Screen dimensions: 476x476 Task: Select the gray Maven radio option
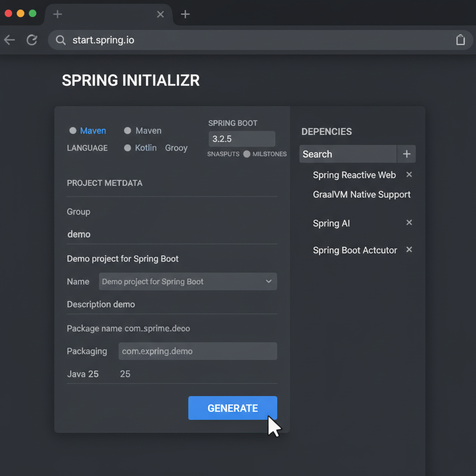[127, 131]
